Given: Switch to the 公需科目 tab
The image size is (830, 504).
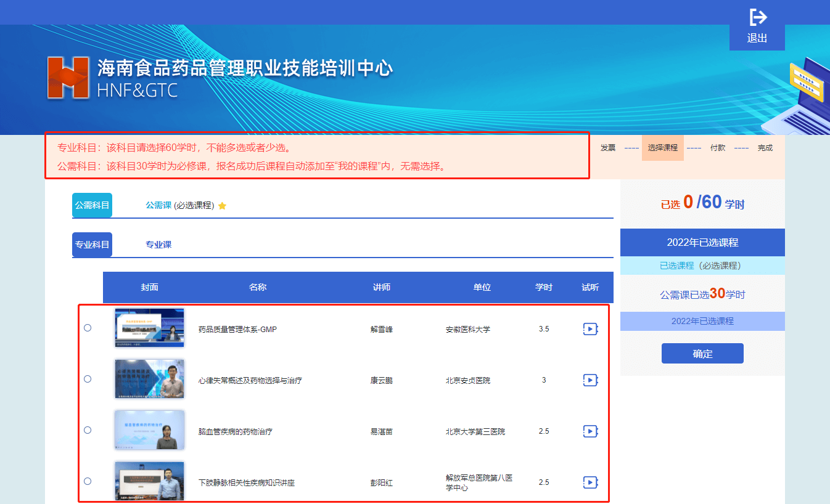Looking at the screenshot, I should 92,205.
